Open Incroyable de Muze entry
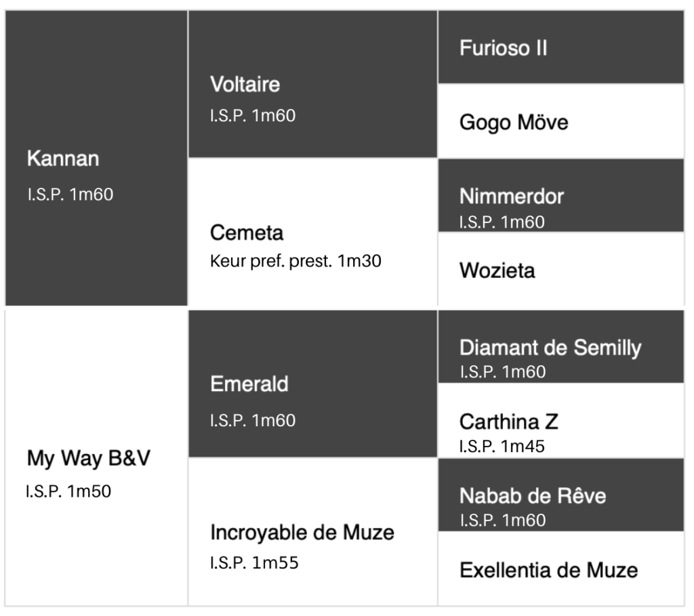Image resolution: width=694 pixels, height=616 pixels. coord(313,532)
